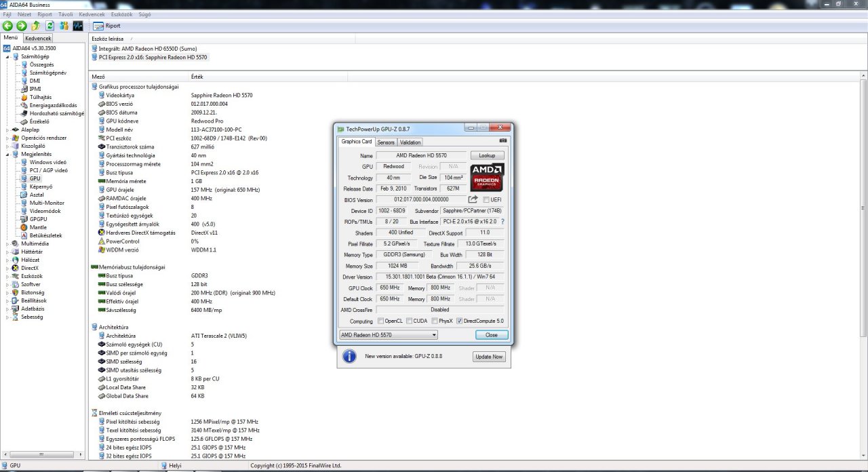Viewport: 868px width, 472px height.
Task: Open the Fájl menu
Action: coord(7,14)
